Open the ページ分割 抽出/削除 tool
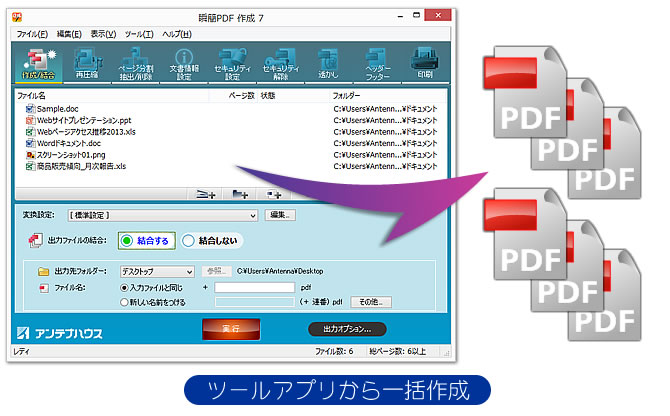This screenshot has width=670, height=416. click(135, 64)
